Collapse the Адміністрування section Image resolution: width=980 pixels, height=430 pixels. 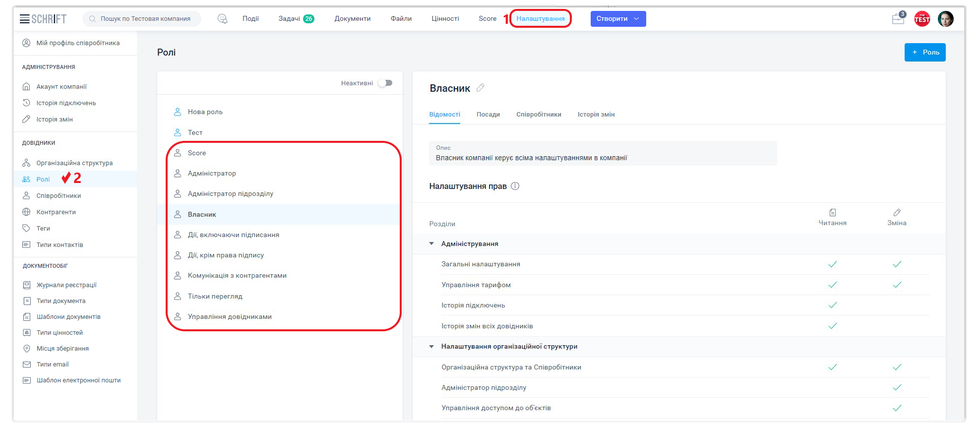[431, 244]
